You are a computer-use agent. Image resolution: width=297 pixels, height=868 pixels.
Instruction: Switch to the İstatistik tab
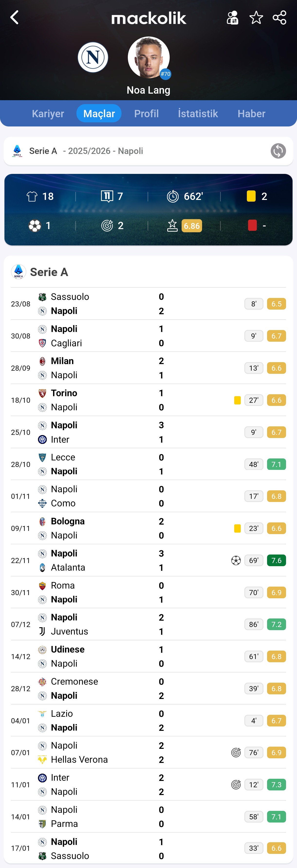pyautogui.click(x=198, y=114)
